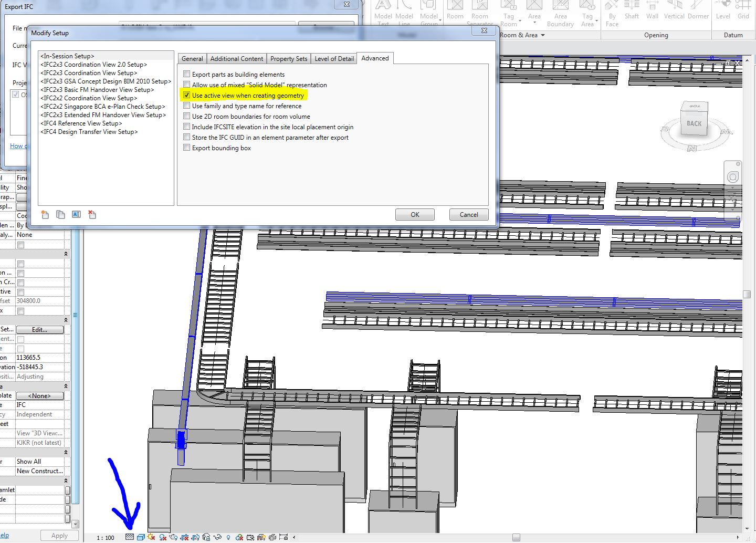The image size is (756, 543).
Task: Toggle Reveal Hidden Elements lightbulb
Action: (x=227, y=537)
